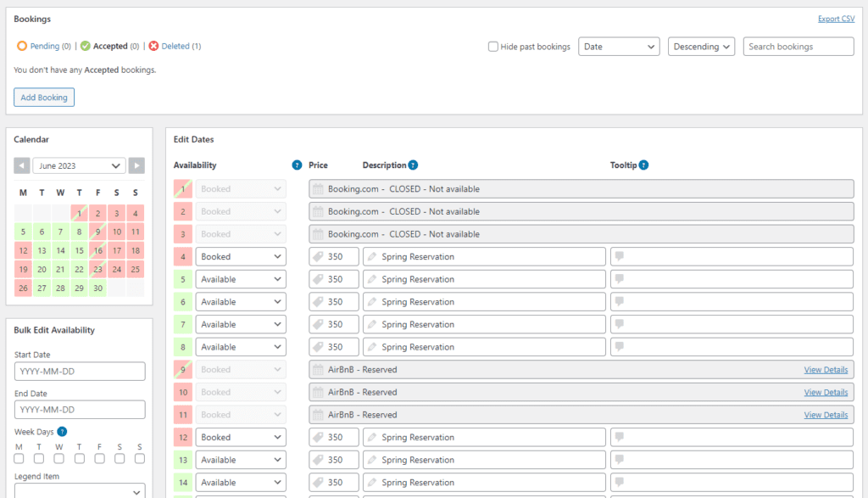This screenshot has width=868, height=498.
Task: Click the calendar icon in day 11 AirBnB row
Action: [x=318, y=414]
